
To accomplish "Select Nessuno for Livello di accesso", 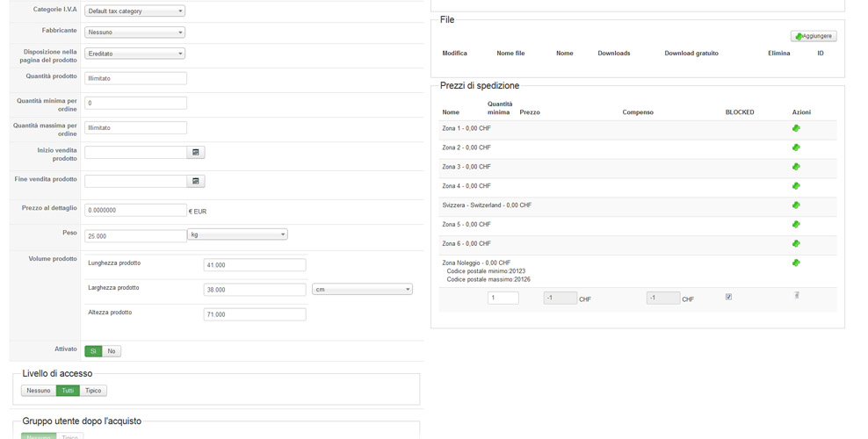I will pyautogui.click(x=39, y=391).
